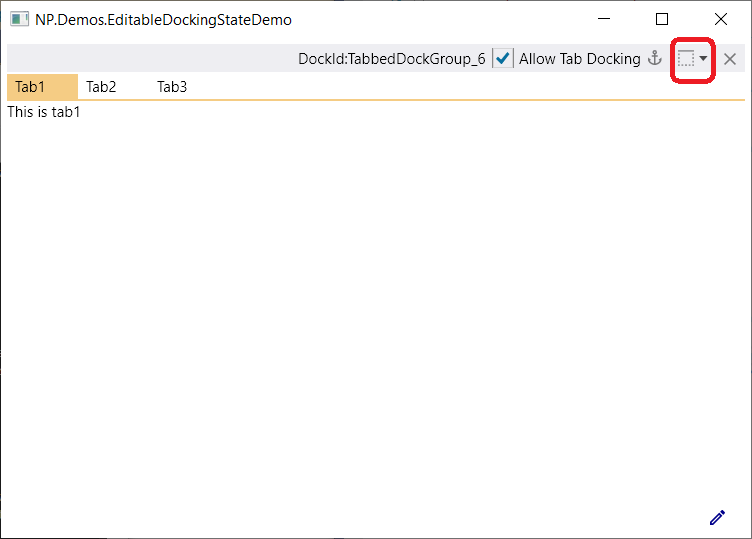Click the Allow Tab Docking label text
The image size is (752, 539).
pyautogui.click(x=579, y=59)
